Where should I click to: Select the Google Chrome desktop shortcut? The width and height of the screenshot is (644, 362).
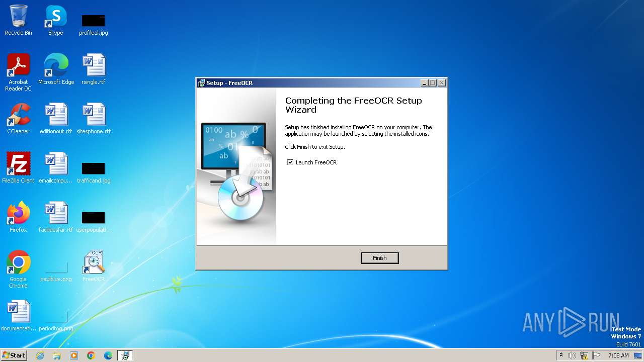tap(18, 270)
